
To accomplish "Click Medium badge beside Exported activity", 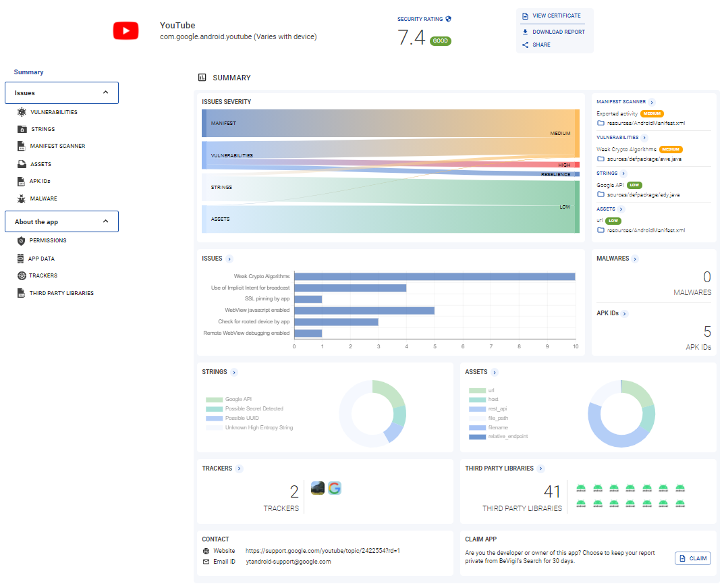I will pyautogui.click(x=652, y=113).
